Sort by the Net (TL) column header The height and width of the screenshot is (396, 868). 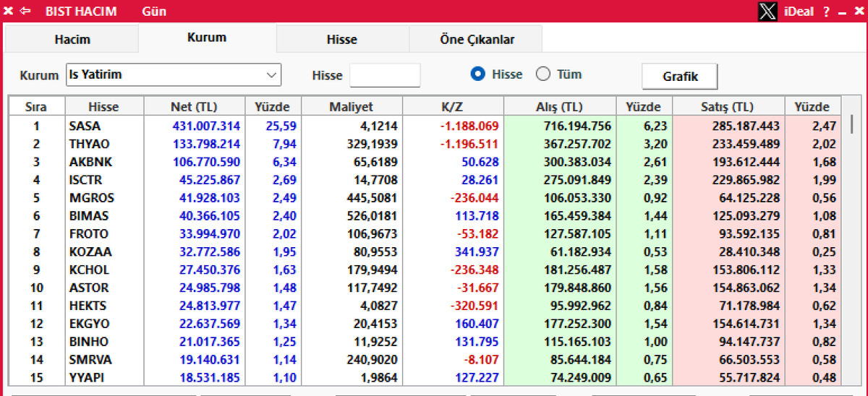pos(195,107)
